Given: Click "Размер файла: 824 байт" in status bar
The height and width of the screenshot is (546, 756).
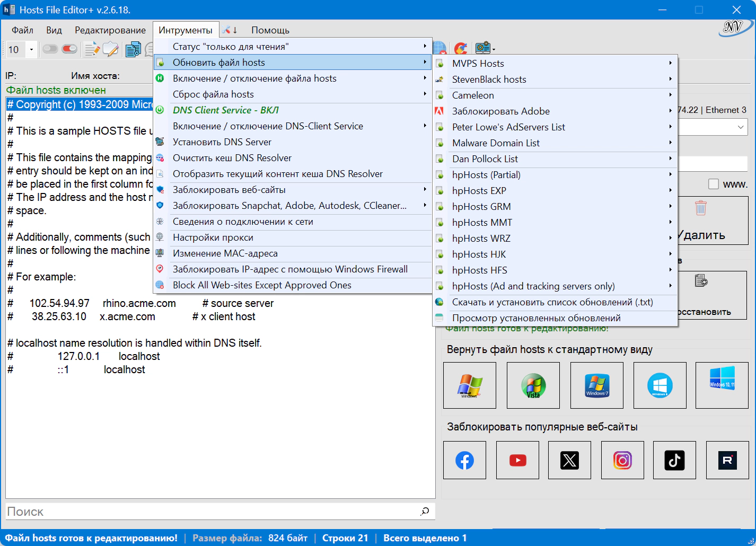Looking at the screenshot, I should 250,538.
